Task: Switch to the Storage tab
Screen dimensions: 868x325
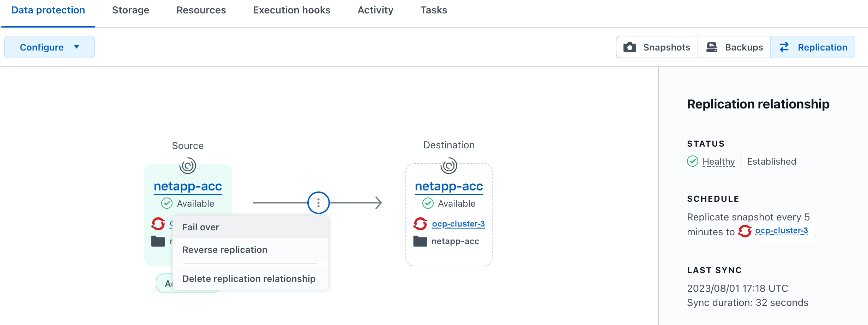Action: coord(131,10)
